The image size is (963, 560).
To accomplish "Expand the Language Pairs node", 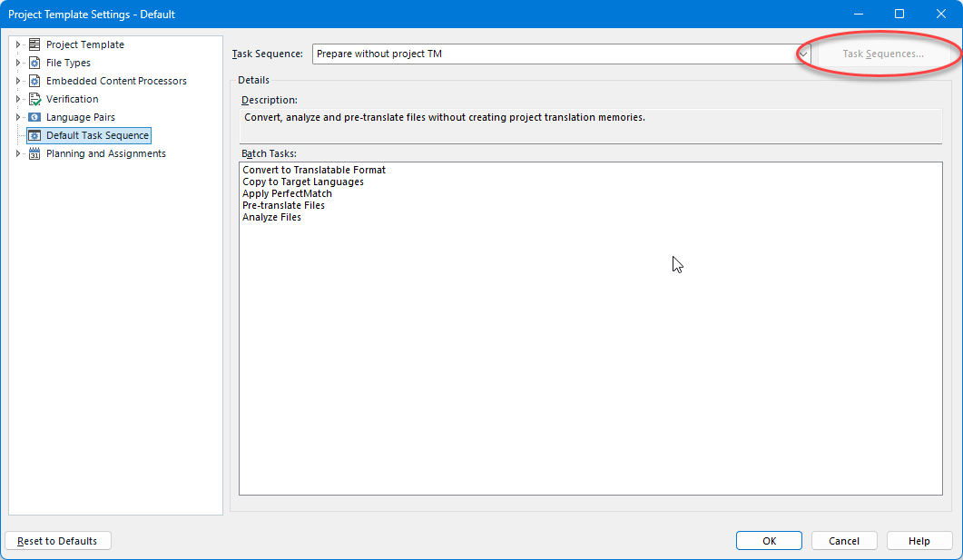I will click(18, 117).
